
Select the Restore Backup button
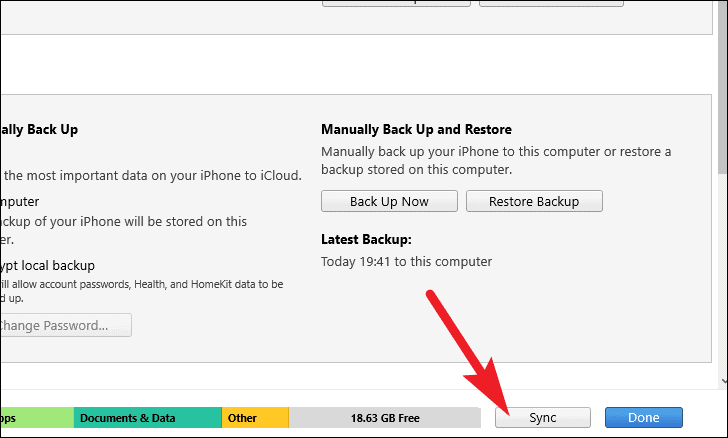pyautogui.click(x=534, y=201)
